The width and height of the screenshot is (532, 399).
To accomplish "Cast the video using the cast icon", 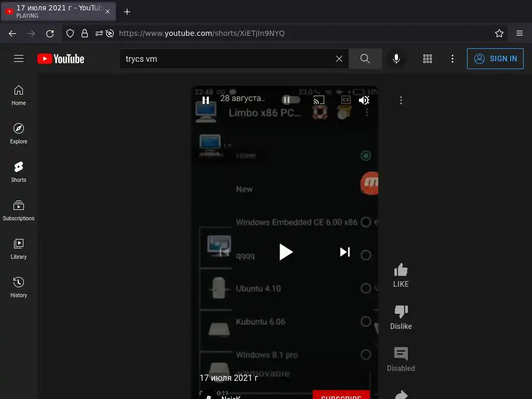I will (x=318, y=100).
